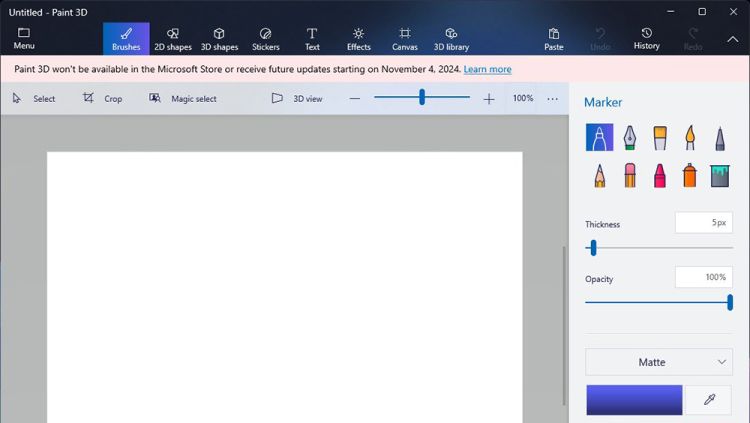Open the more options ellipsis menu

pos(552,99)
